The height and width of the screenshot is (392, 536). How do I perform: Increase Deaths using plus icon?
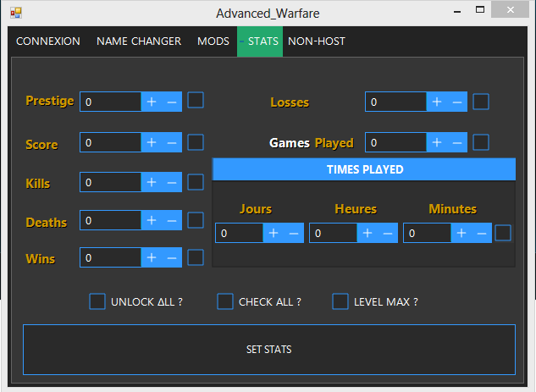[x=152, y=220]
